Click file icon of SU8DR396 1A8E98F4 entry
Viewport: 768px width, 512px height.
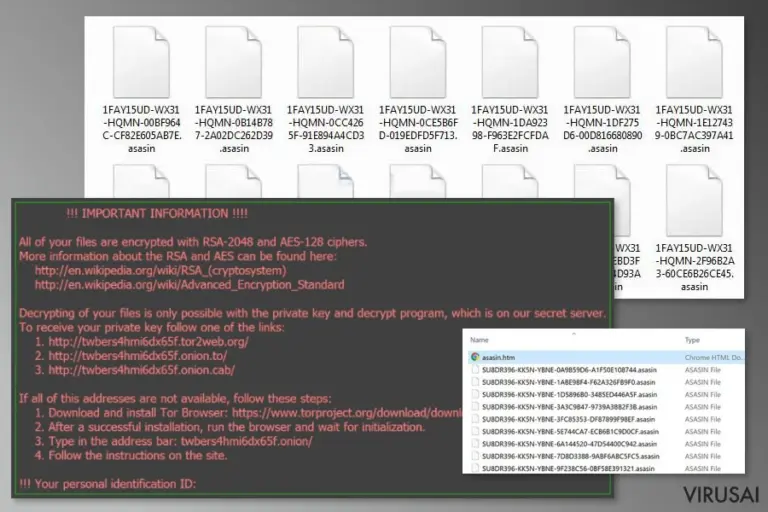pos(475,382)
